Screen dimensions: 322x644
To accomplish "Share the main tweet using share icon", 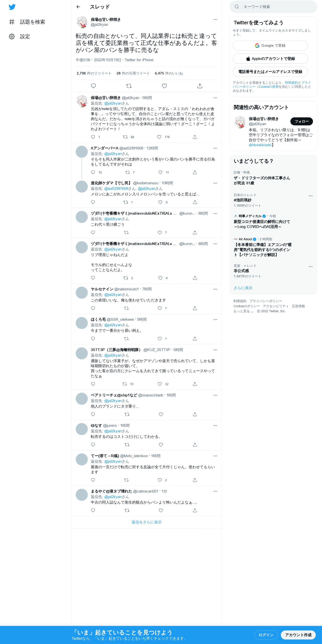I will coord(200,86).
